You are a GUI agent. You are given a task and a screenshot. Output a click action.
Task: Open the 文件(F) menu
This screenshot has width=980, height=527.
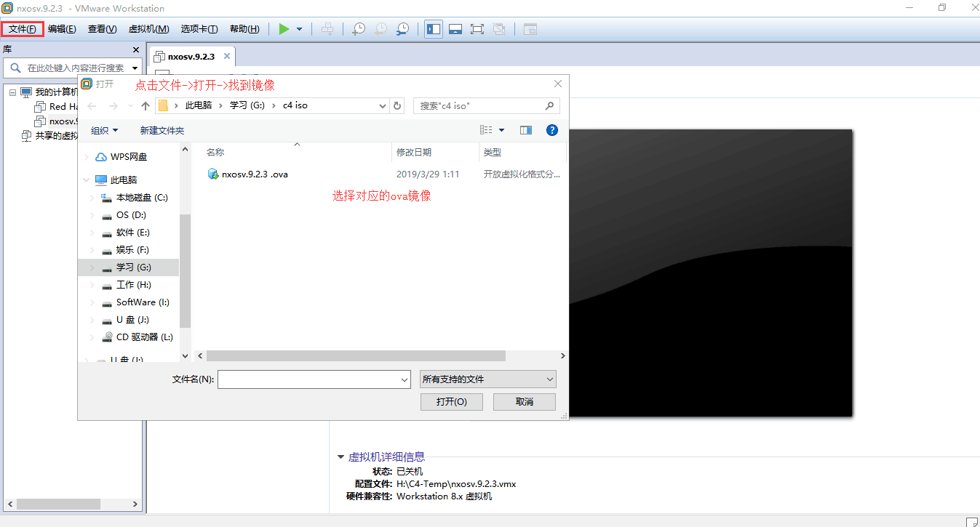(x=23, y=29)
